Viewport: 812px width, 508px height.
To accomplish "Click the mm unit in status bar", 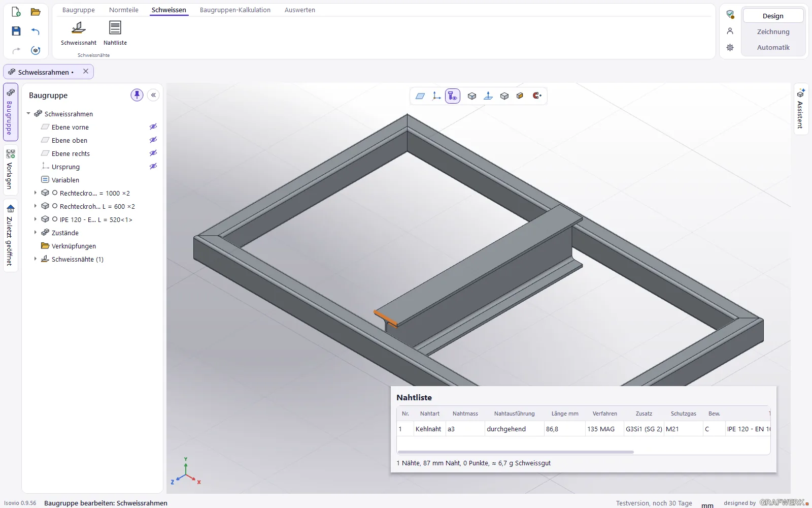I will click(707, 505).
